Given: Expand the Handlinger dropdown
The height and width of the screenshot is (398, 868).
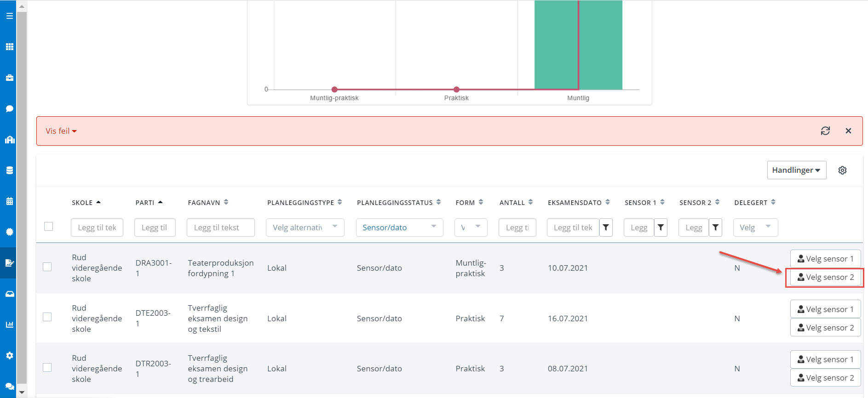Looking at the screenshot, I should tap(796, 170).
